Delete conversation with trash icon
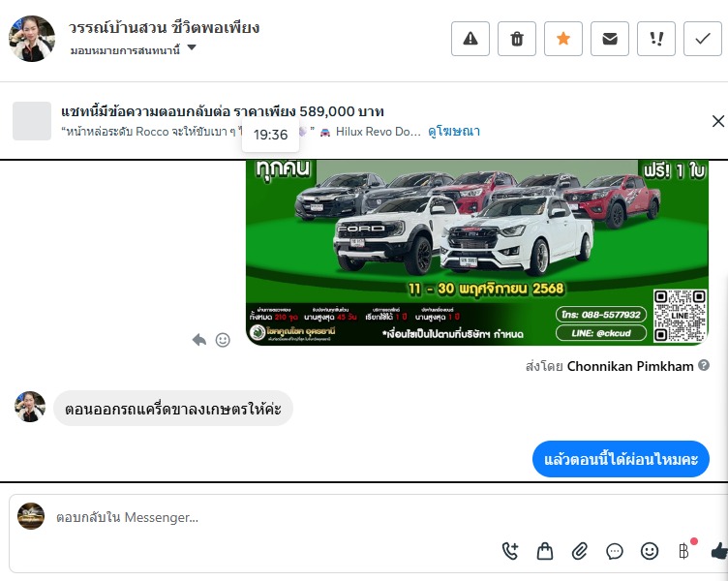This screenshot has width=728, height=581. click(x=517, y=39)
